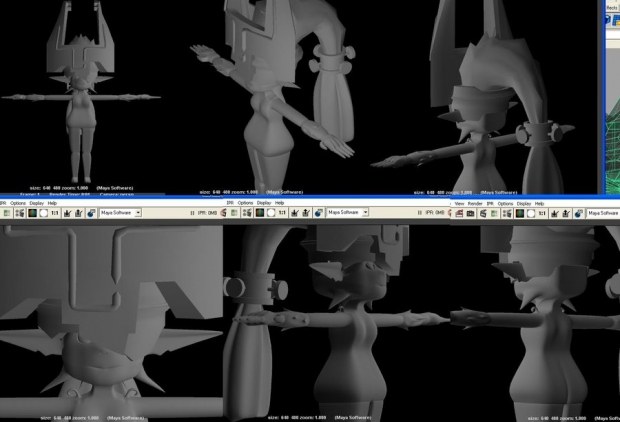Viewport: 620px width, 422px height.
Task: Refresh IPR image in right Render View
Action: pos(494,214)
